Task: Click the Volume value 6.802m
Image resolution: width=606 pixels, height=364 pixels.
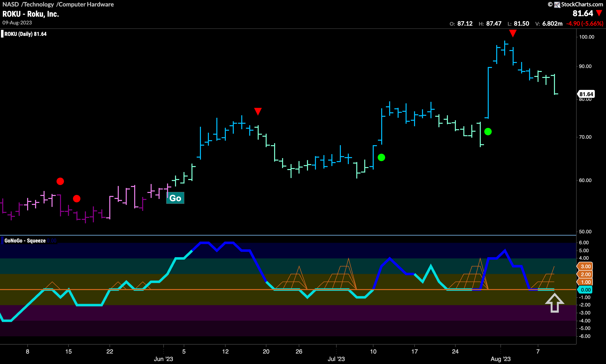Action: coord(552,23)
